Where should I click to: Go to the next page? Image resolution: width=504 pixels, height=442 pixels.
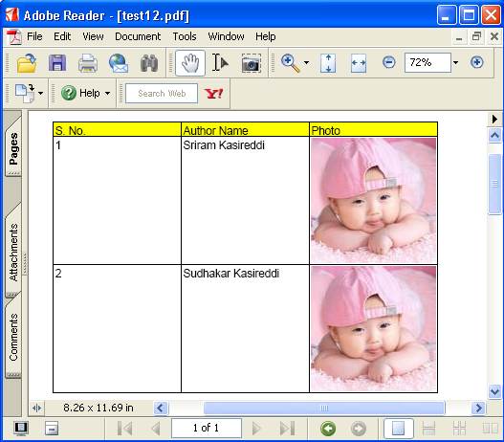coord(256,429)
